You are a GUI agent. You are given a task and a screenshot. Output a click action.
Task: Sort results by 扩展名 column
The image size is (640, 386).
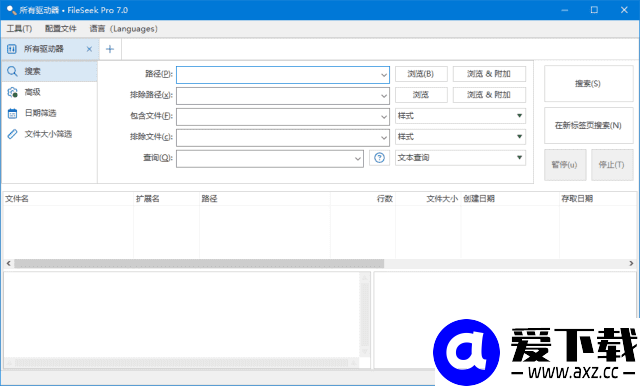tap(167, 199)
